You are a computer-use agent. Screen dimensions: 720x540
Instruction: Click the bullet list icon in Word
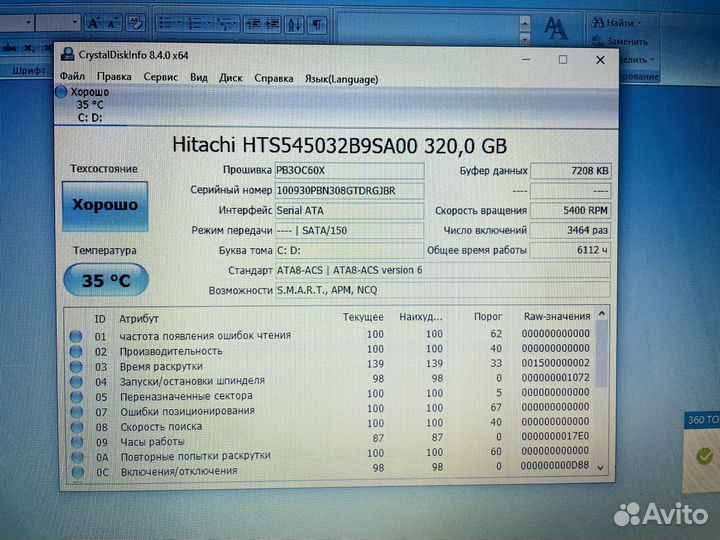click(x=164, y=23)
